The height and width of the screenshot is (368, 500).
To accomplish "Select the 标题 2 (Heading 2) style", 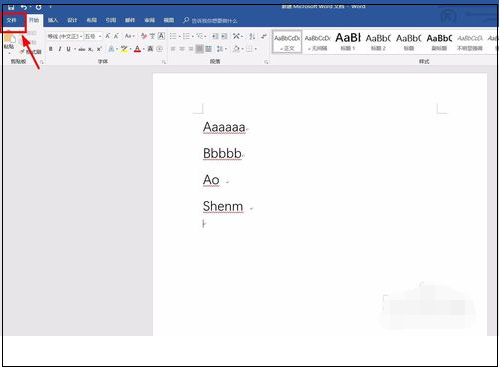I will tap(378, 42).
